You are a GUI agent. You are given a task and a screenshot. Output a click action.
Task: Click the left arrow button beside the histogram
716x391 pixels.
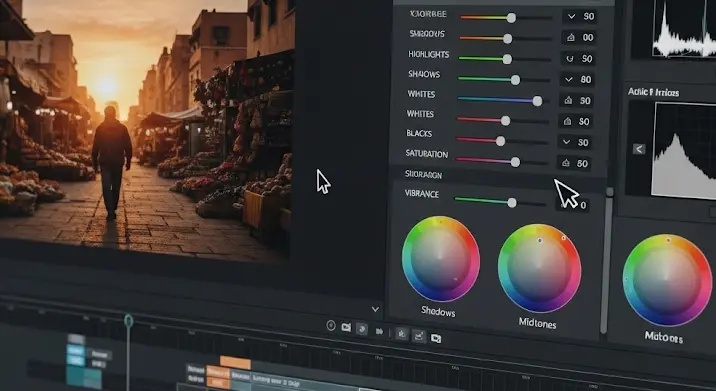click(639, 149)
